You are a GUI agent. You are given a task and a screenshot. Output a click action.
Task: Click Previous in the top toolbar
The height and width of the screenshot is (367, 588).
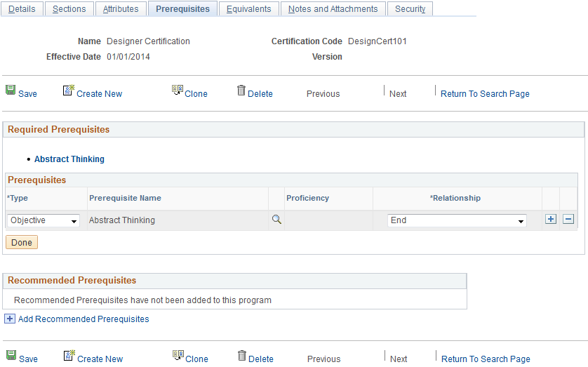pyautogui.click(x=323, y=94)
